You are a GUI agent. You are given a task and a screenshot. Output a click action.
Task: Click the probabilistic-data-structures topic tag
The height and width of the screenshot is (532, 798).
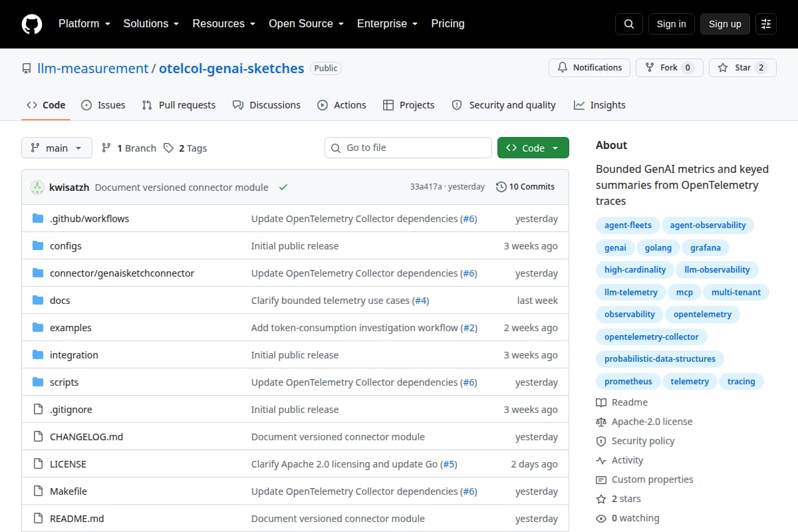coord(660,359)
